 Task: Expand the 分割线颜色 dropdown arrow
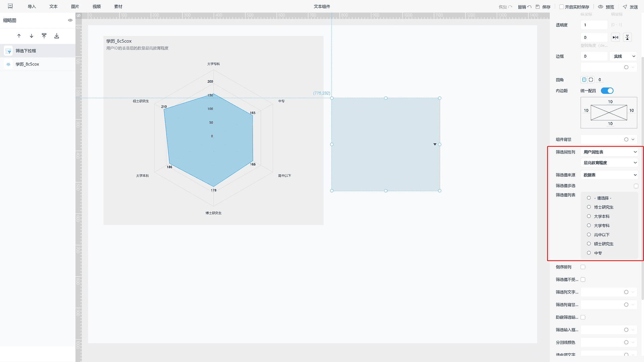click(633, 343)
